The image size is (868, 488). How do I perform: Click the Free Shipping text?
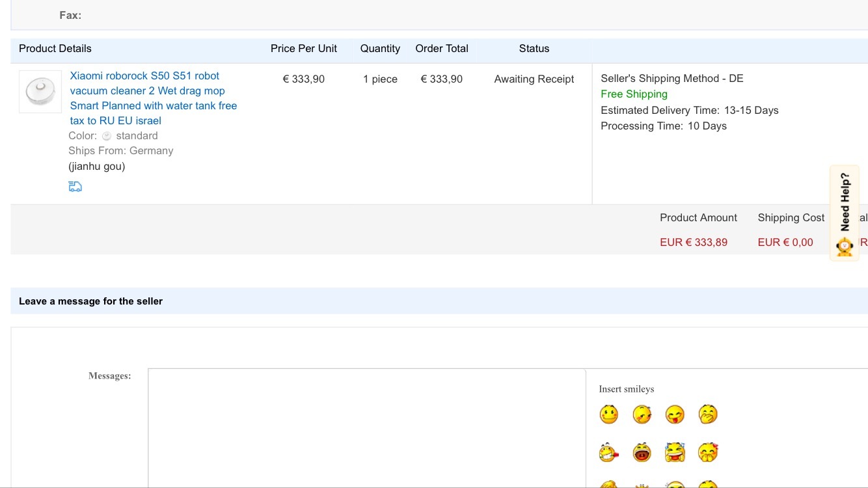point(634,94)
